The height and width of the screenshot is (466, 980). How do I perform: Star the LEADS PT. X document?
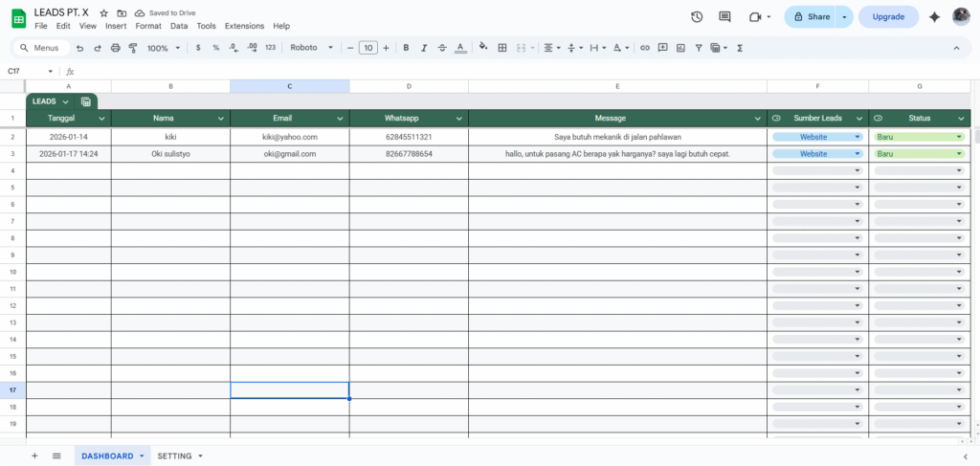[x=103, y=13]
